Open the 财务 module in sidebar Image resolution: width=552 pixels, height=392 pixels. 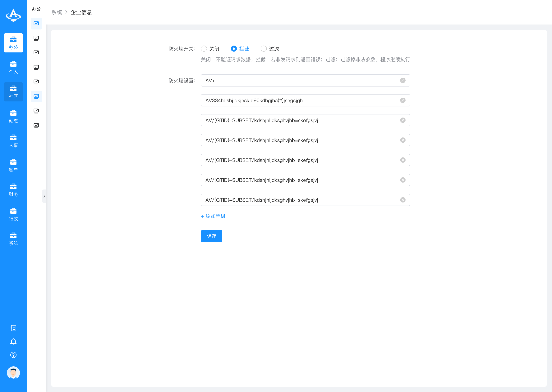(x=13, y=190)
